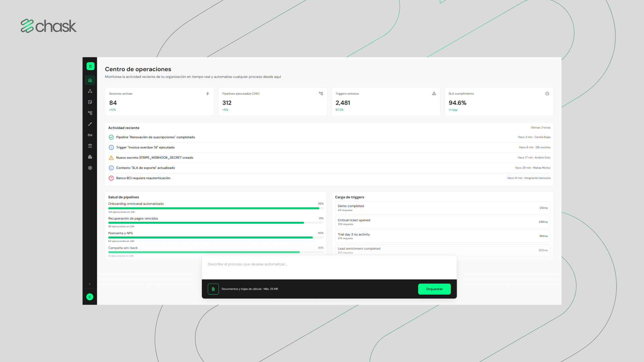
Task: Select the 'Trial day 3 no activity' row
Action: (442, 236)
